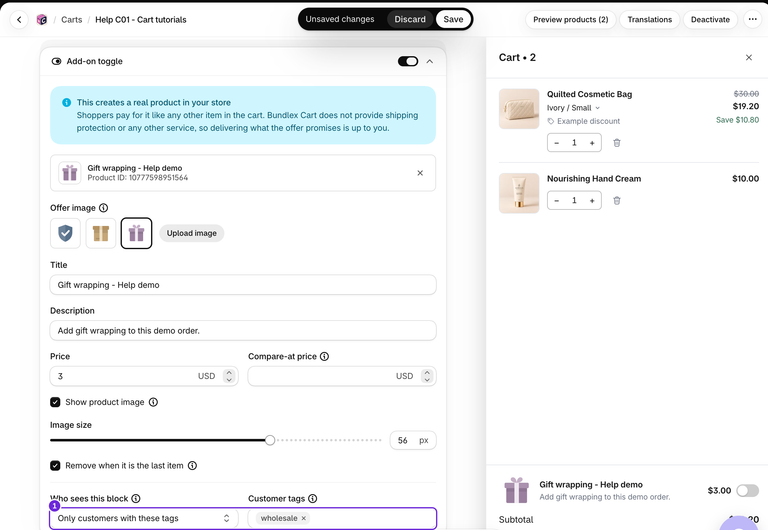Show Compare-at price info tooltip
The width and height of the screenshot is (768, 530).
(x=324, y=356)
